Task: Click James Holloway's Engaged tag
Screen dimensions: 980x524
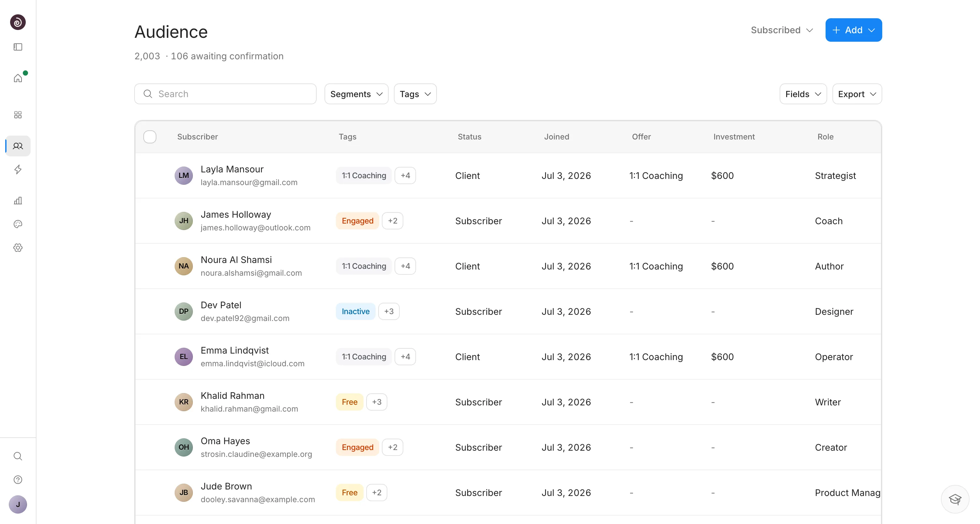Action: pos(358,221)
